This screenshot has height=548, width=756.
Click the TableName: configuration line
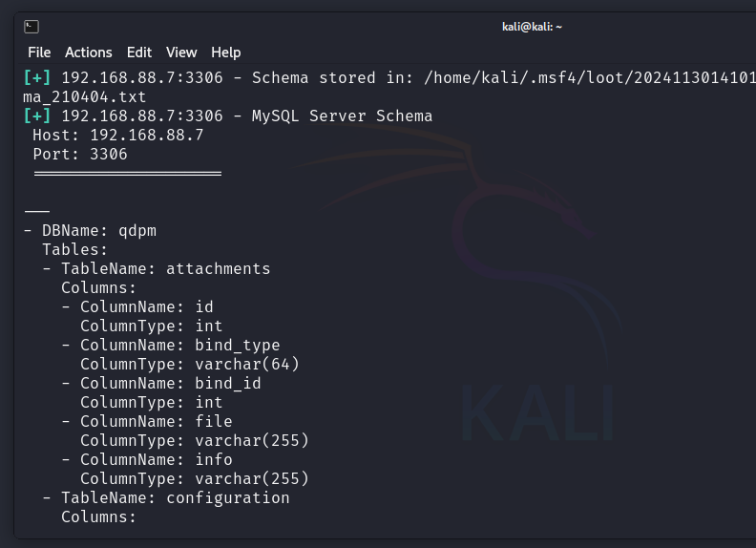coord(176,498)
